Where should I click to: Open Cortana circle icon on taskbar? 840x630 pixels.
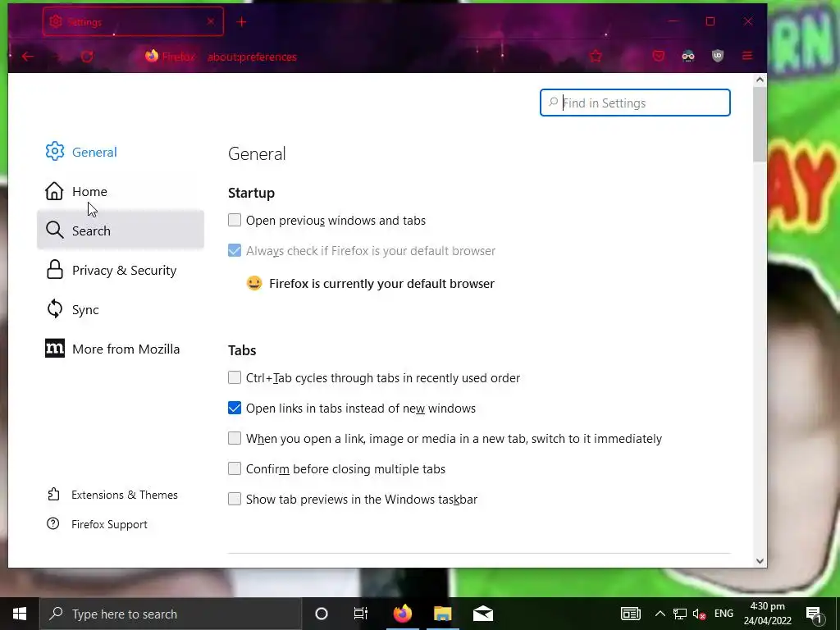point(321,614)
